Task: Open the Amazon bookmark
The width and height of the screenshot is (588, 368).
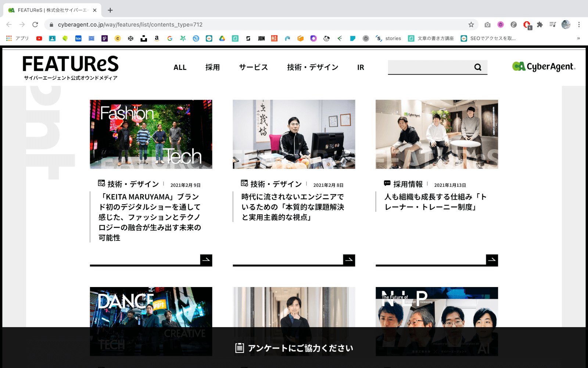Action: (x=157, y=38)
